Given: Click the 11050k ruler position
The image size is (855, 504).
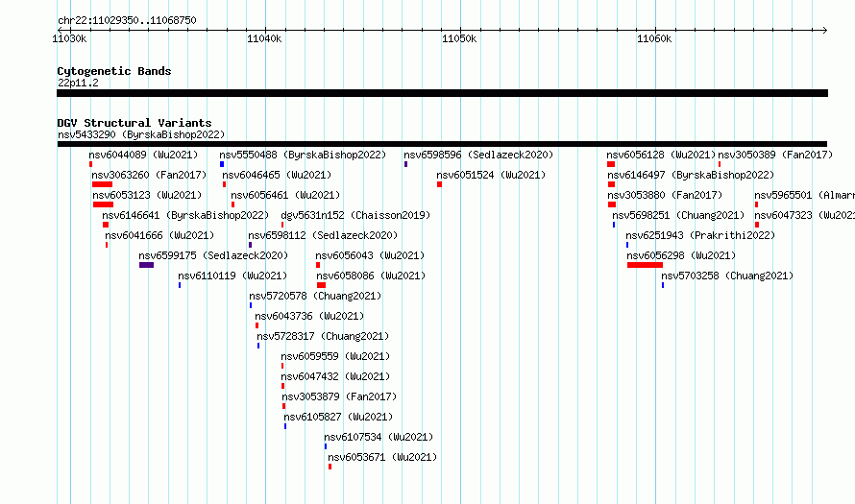Looking at the screenshot, I should pyautogui.click(x=459, y=38).
